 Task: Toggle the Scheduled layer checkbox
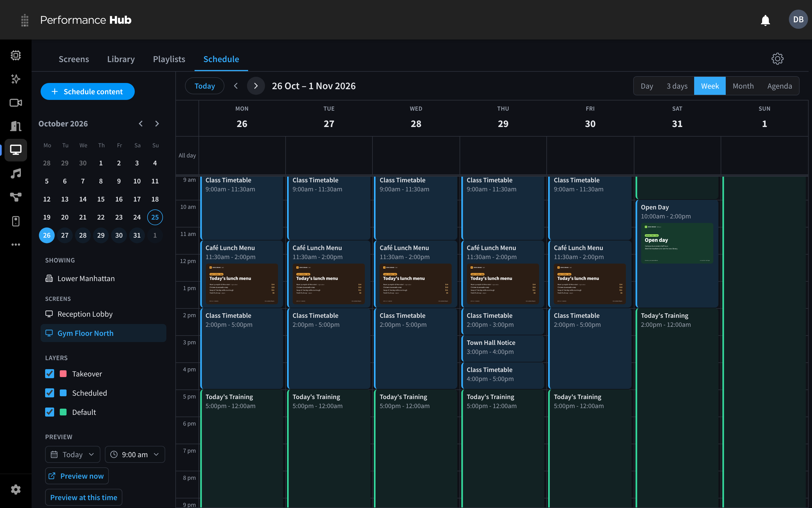pos(50,393)
